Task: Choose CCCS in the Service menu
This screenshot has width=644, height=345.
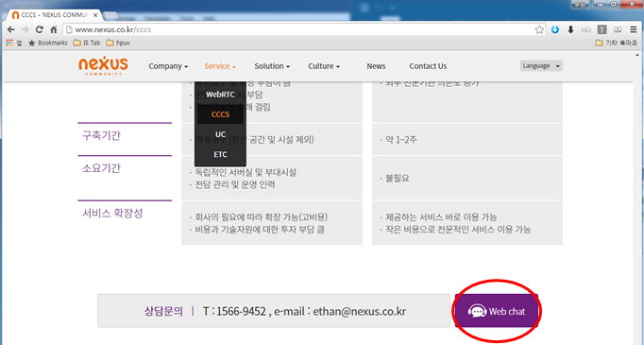Action: pos(220,114)
